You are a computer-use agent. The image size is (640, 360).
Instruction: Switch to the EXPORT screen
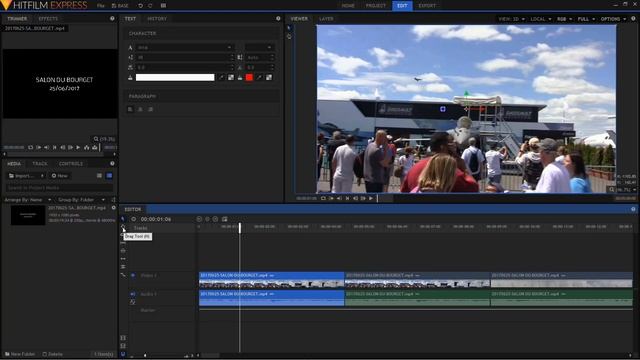point(427,6)
